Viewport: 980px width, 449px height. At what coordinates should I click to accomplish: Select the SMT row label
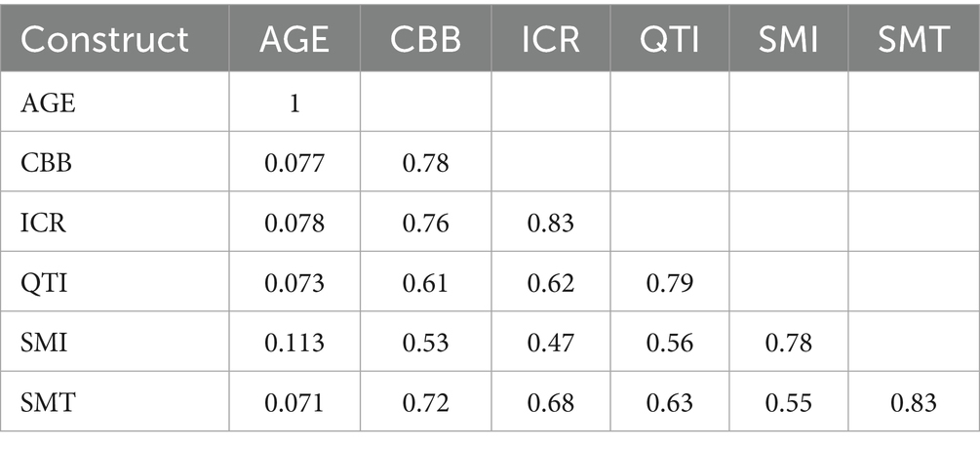(48, 403)
